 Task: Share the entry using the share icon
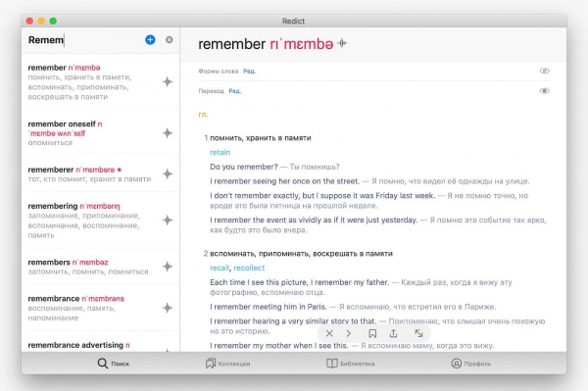[393, 333]
